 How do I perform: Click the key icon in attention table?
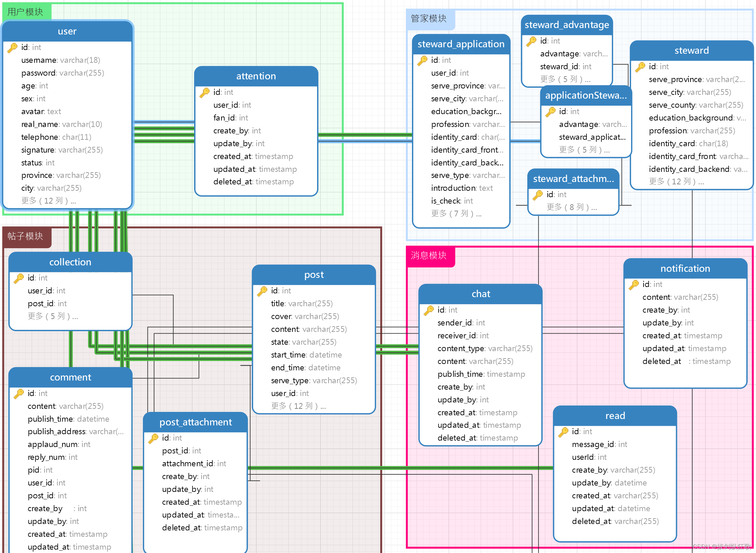[x=205, y=93]
